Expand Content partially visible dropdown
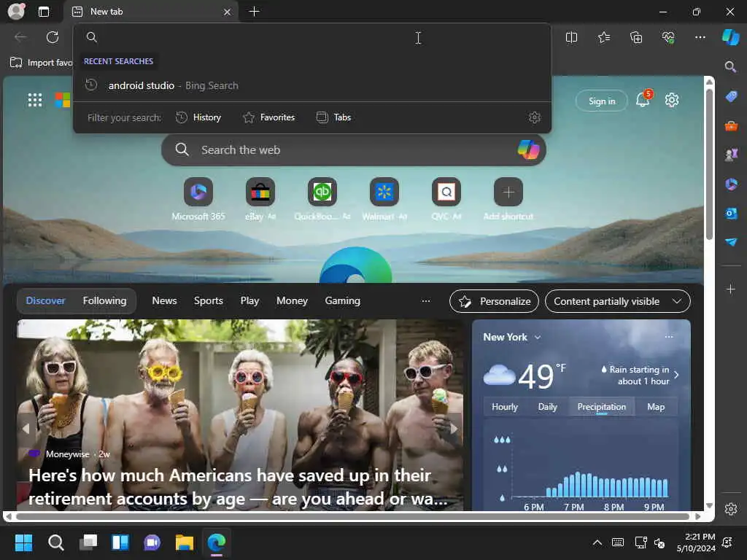Image resolution: width=747 pixels, height=560 pixels. pos(617,301)
